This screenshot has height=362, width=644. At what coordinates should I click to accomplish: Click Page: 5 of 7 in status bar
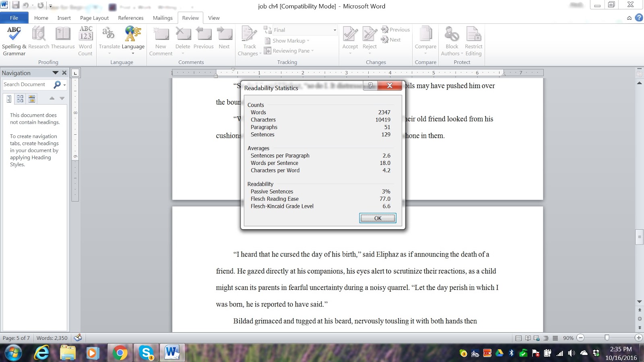pyautogui.click(x=16, y=338)
